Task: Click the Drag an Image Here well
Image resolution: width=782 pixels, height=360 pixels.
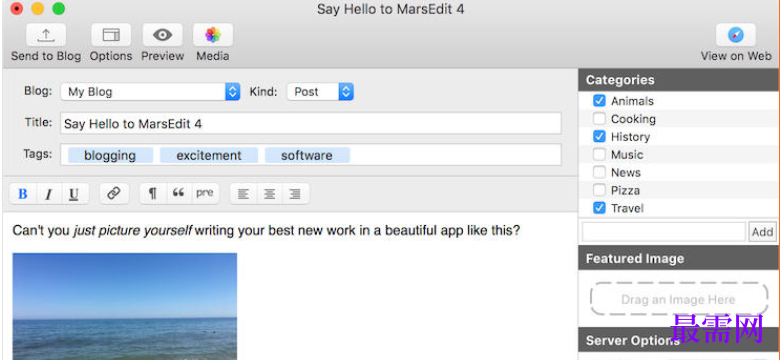Action: pyautogui.click(x=679, y=299)
